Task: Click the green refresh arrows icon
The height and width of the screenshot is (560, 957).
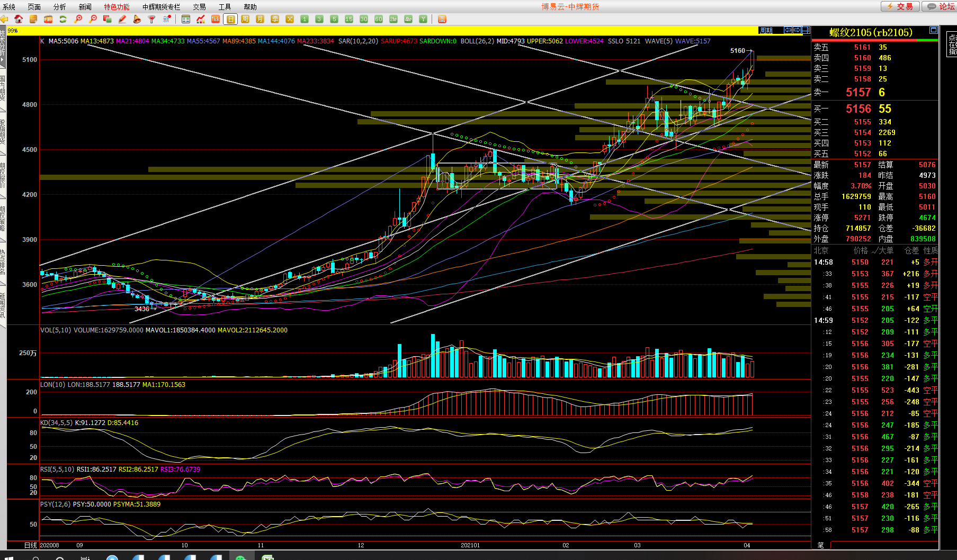Action: coord(63,19)
